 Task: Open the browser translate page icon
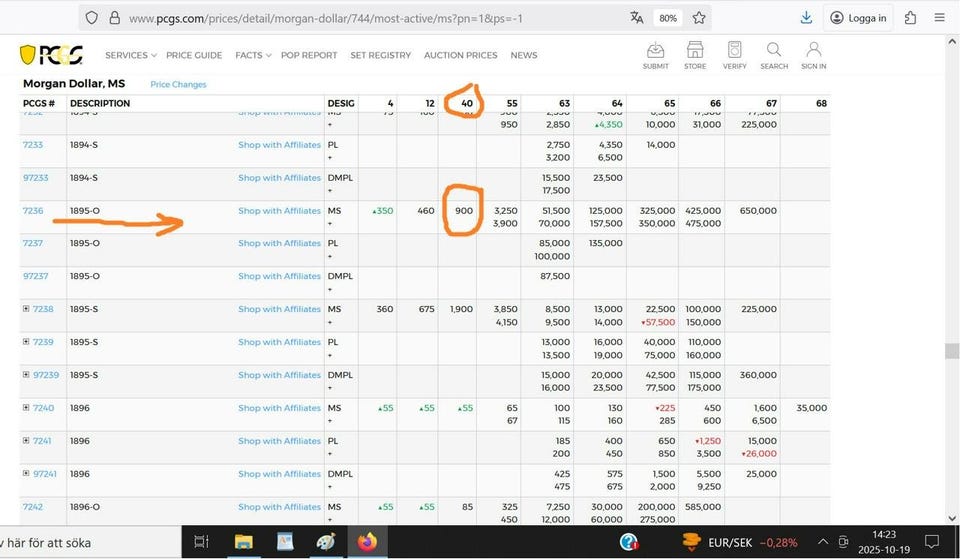(x=637, y=18)
